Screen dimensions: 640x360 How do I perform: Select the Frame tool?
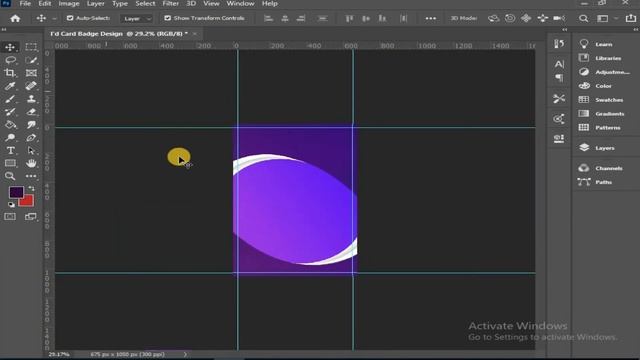pos(31,73)
